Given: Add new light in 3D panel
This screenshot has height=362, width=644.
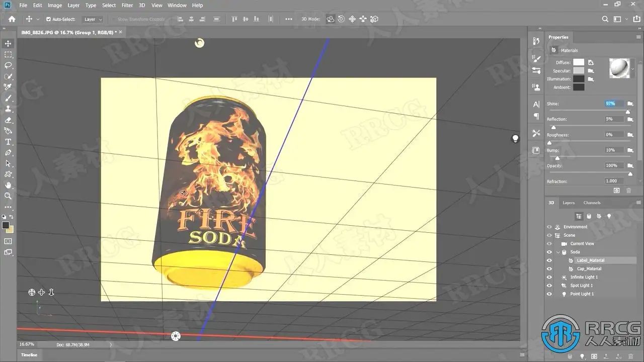Looking at the screenshot, I should point(582,356).
